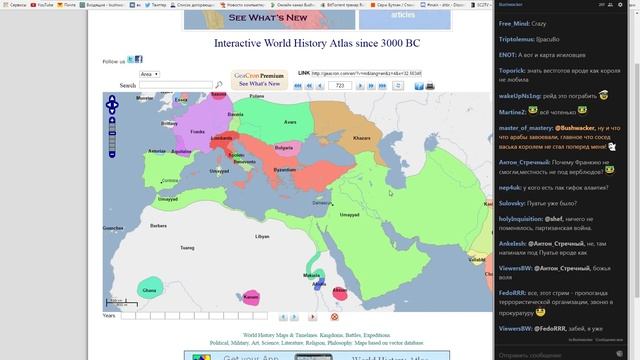
Task: Click username wakeUpNs1ng in chat
Action: (x=520, y=96)
